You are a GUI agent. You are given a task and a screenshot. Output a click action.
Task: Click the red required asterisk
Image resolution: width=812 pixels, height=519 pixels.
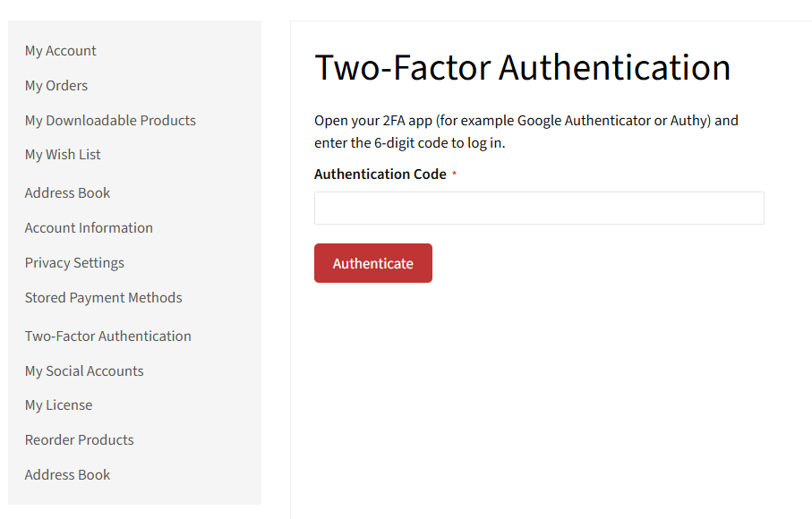click(x=454, y=174)
